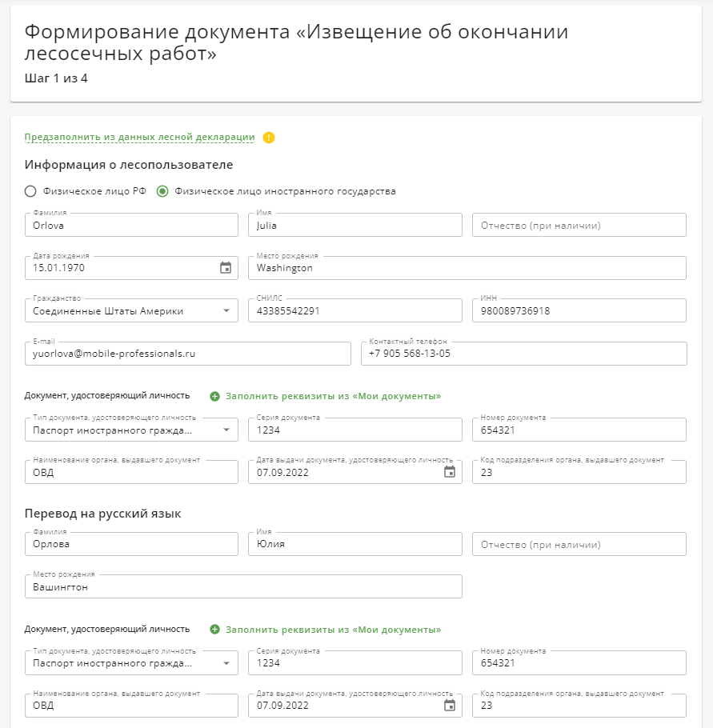The height and width of the screenshot is (728, 713).
Task: Click green plus icon in translation document section
Action: point(214,630)
